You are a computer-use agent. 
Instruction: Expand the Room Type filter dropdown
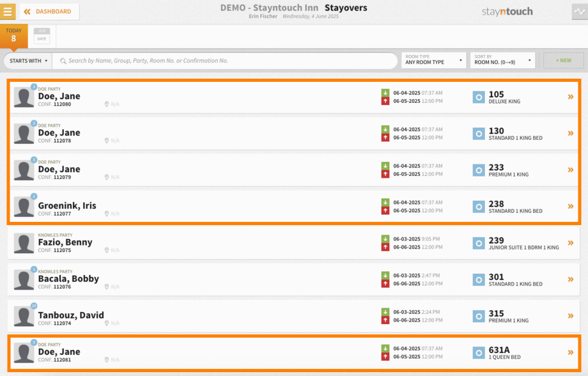433,60
